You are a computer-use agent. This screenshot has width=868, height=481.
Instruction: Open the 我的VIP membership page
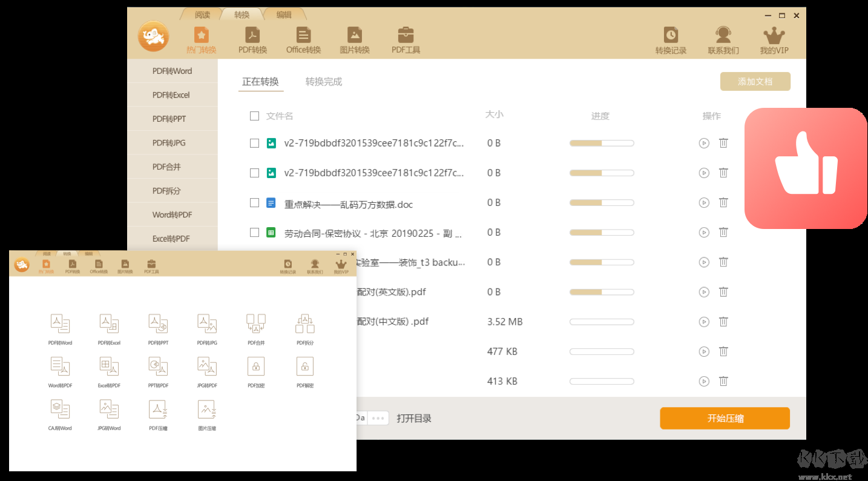click(x=774, y=38)
